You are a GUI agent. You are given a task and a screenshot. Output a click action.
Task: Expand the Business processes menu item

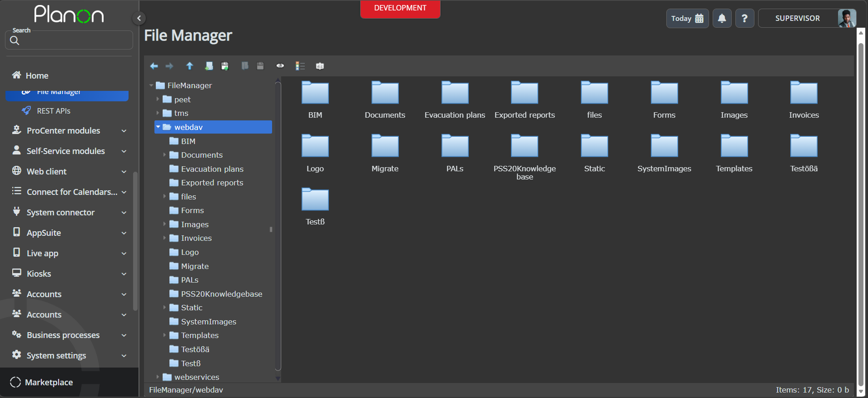tap(69, 335)
